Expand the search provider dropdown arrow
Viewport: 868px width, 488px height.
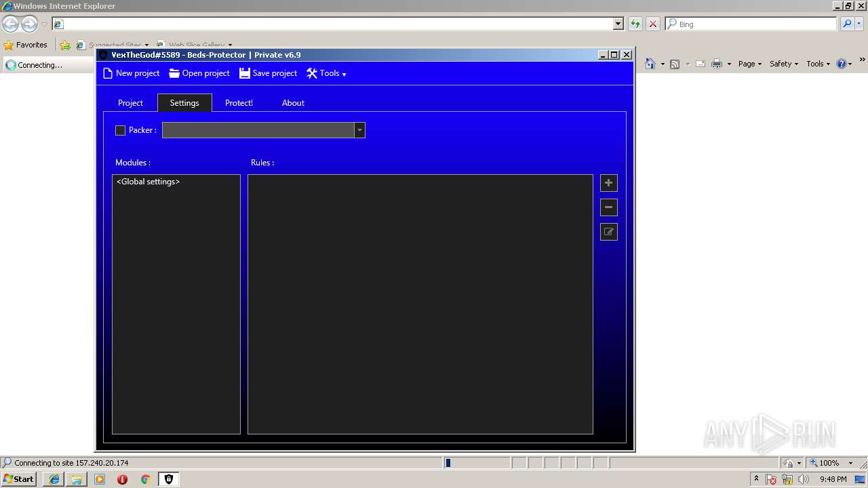[859, 24]
